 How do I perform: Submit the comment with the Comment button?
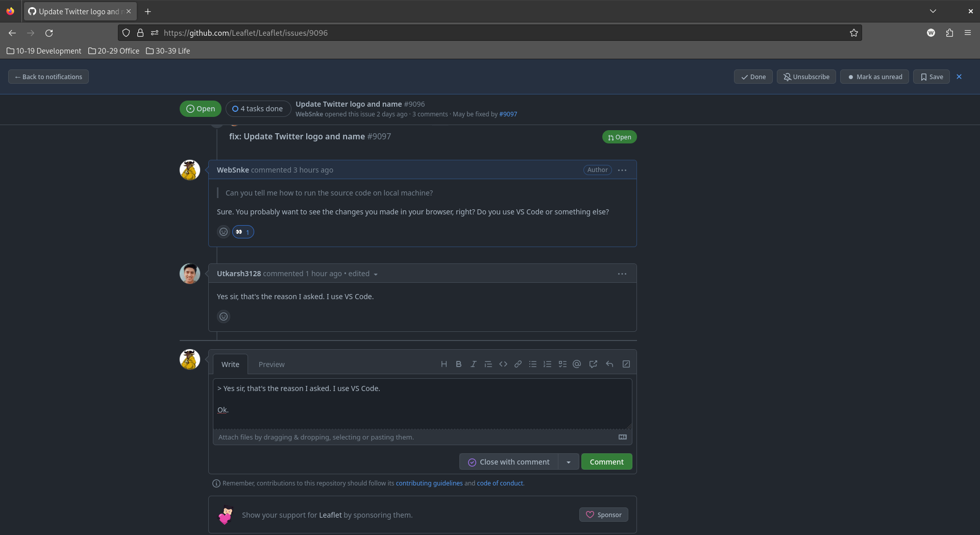606,461
